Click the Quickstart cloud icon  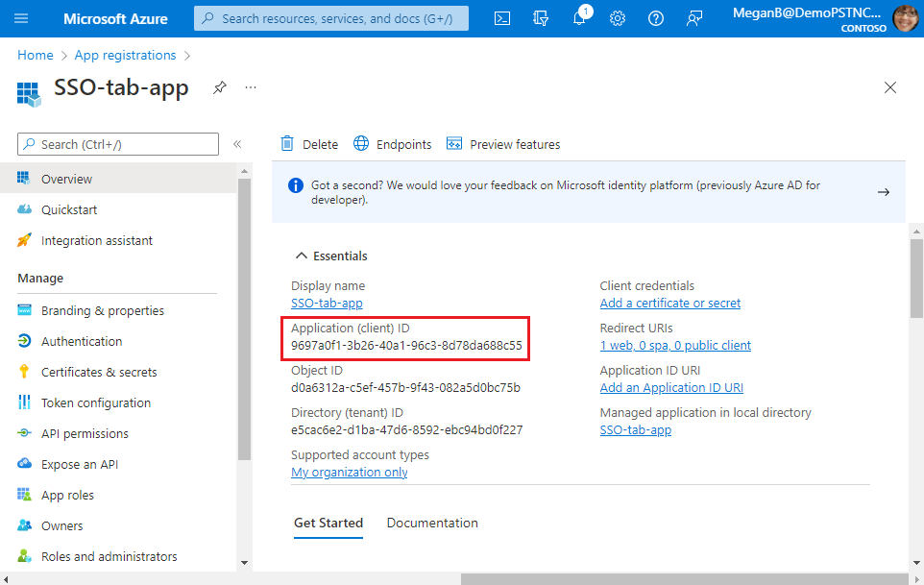24,209
